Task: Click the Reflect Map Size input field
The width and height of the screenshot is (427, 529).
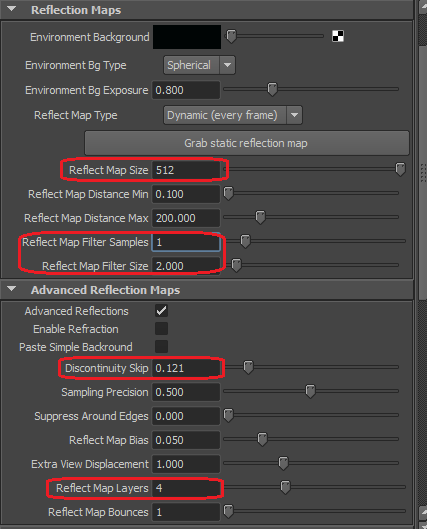Action: (x=186, y=170)
